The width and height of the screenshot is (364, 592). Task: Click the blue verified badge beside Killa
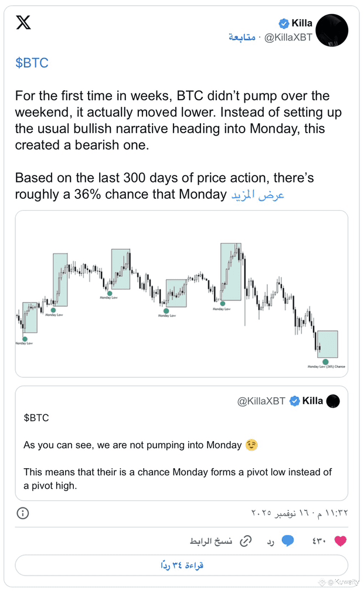tap(284, 23)
